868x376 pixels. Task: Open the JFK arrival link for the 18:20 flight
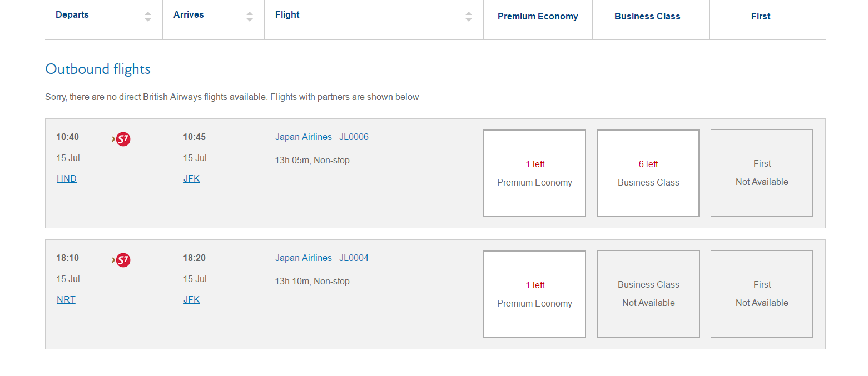point(191,299)
